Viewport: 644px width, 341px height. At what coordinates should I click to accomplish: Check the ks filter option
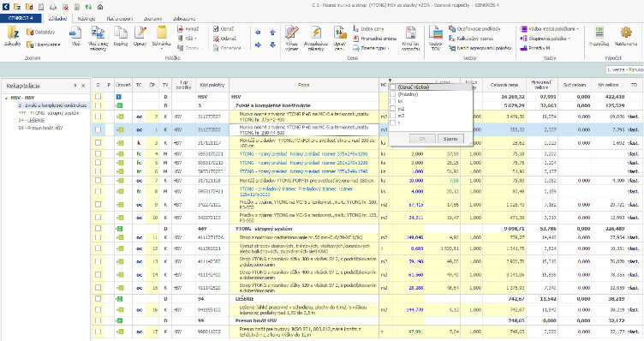click(392, 101)
